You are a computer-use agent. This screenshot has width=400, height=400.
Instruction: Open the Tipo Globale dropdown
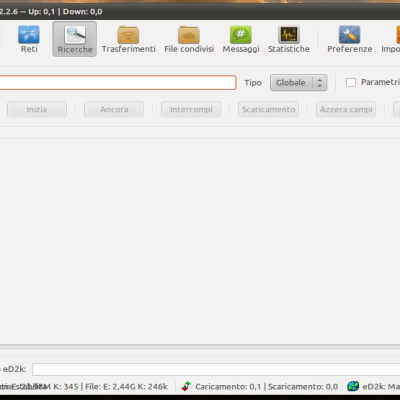298,83
